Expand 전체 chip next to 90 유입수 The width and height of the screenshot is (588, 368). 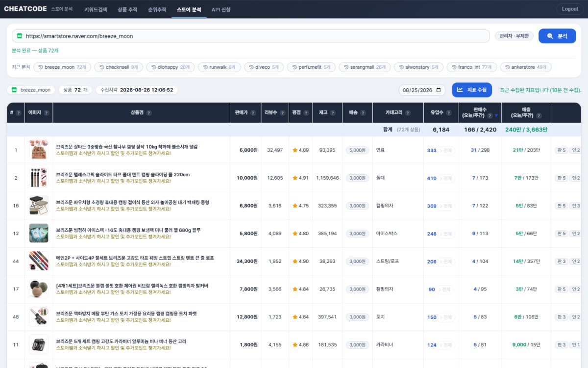[445, 289]
